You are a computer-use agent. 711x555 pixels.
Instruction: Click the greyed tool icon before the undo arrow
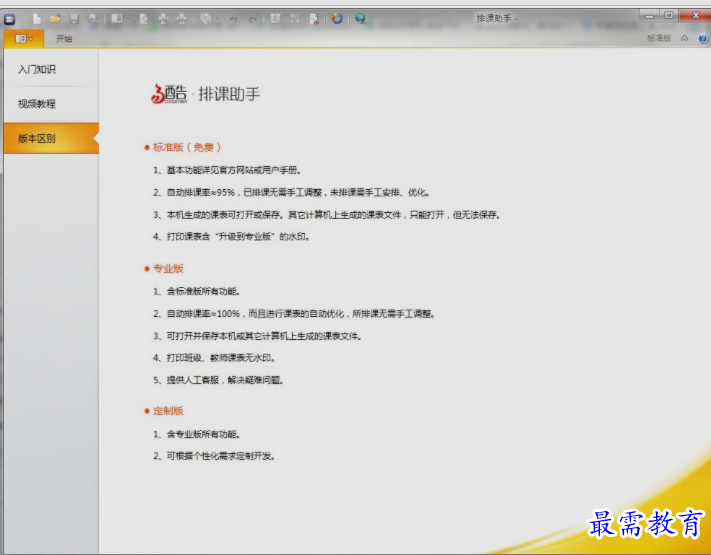tap(206, 19)
